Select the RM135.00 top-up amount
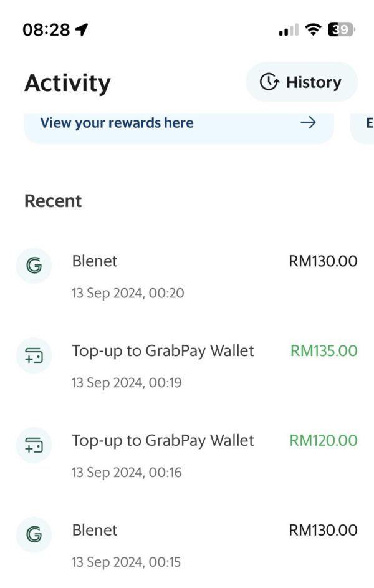The image size is (374, 588). 324,351
